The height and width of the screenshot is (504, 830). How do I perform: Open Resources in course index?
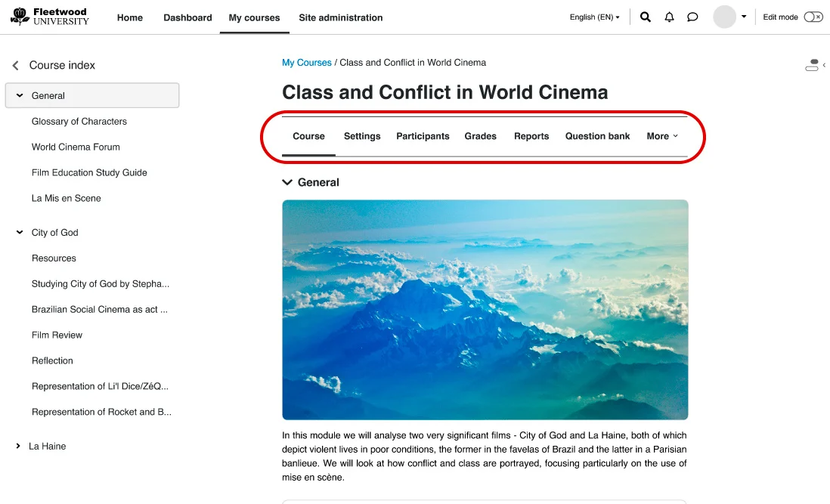point(54,258)
